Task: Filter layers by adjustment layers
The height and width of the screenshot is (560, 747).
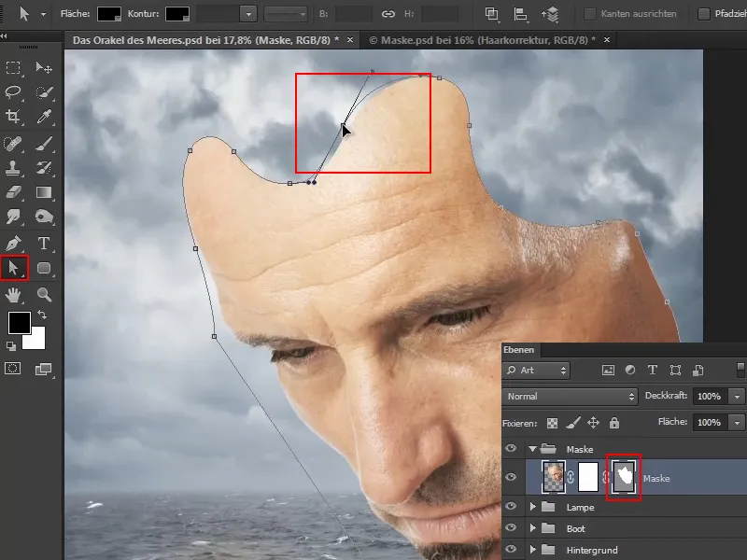Action: 629,370
